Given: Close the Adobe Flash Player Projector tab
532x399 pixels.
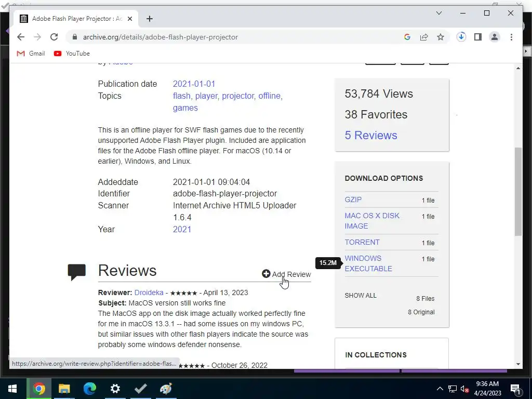Looking at the screenshot, I should [x=129, y=19].
